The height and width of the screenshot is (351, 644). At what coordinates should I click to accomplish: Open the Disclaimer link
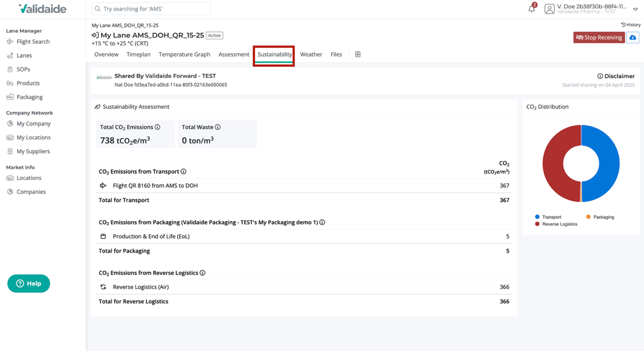616,76
